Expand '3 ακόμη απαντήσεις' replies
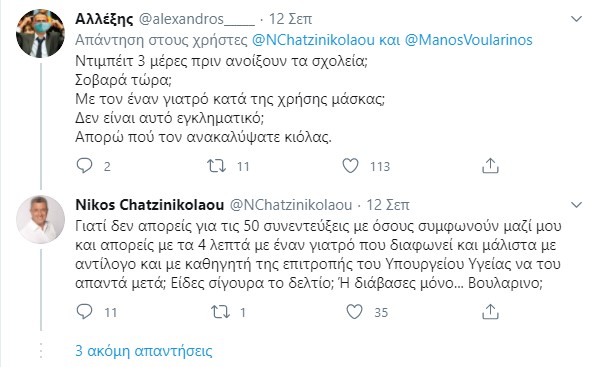Image resolution: width=596 pixels, height=367 pixels. coord(144,350)
